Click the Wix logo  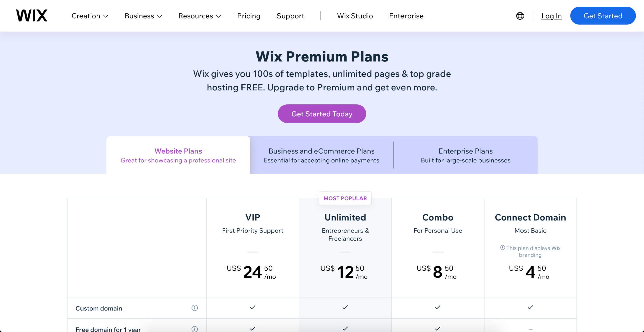pyautogui.click(x=32, y=16)
